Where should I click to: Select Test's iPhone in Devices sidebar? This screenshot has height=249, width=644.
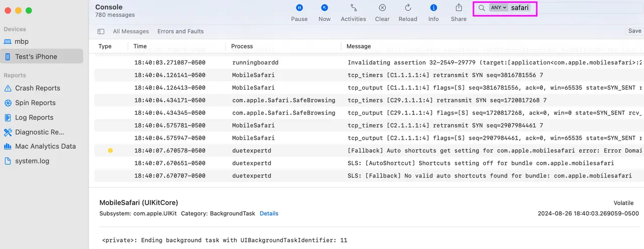pyautogui.click(x=42, y=56)
